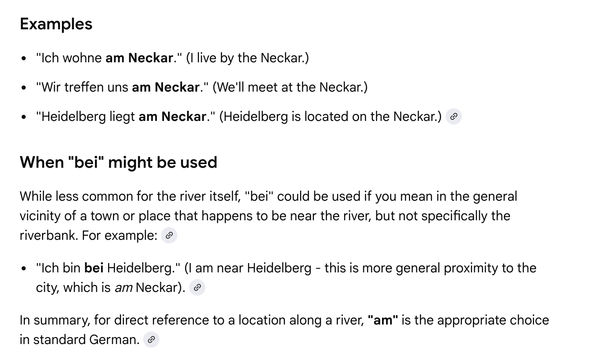
Task: Click the translation "(We'll meet at the Neckar.)"
Action: (290, 87)
